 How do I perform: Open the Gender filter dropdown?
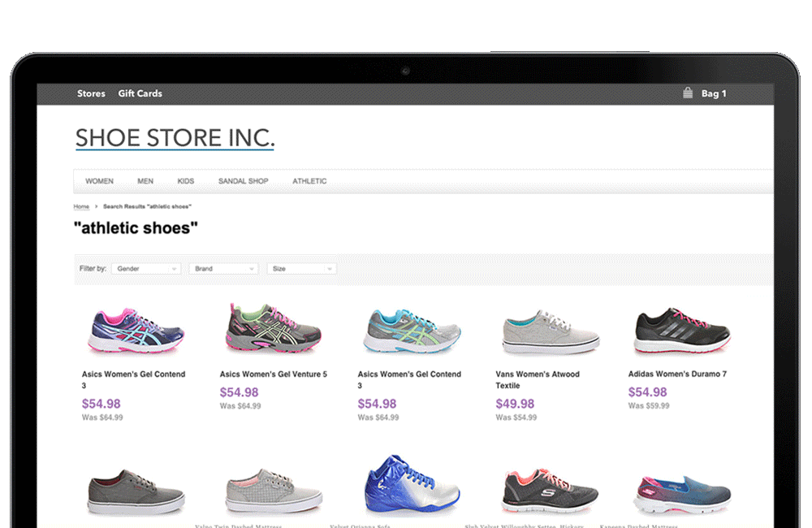pos(145,269)
